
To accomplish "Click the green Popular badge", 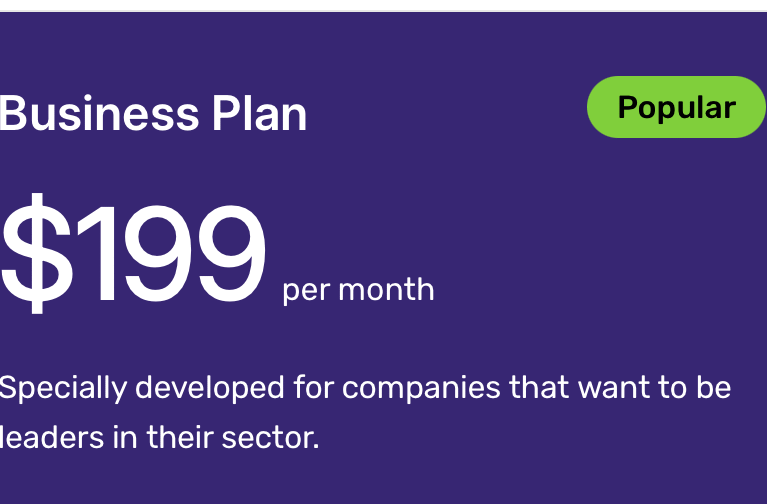I will click(x=676, y=107).
